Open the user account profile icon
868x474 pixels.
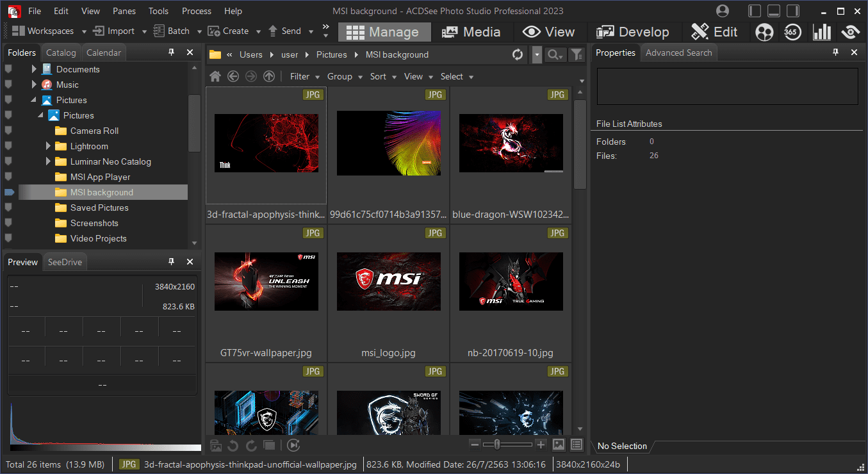(x=723, y=11)
